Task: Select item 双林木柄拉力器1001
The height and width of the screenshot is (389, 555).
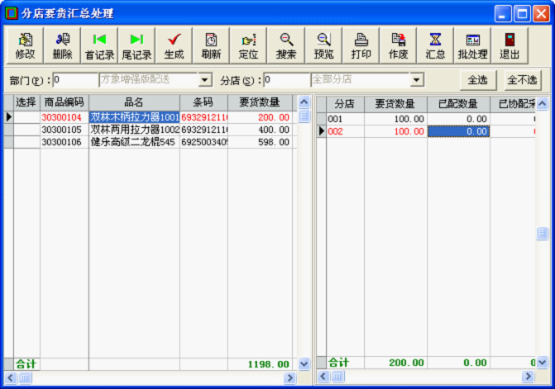Action: pyautogui.click(x=135, y=118)
